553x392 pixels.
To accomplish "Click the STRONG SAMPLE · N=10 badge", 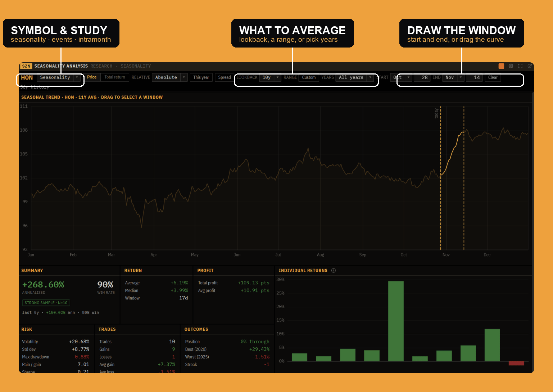I will pos(46,303).
